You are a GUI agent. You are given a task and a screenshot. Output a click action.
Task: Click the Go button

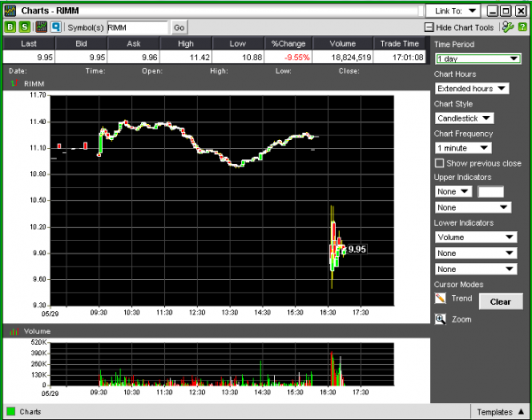(x=179, y=27)
